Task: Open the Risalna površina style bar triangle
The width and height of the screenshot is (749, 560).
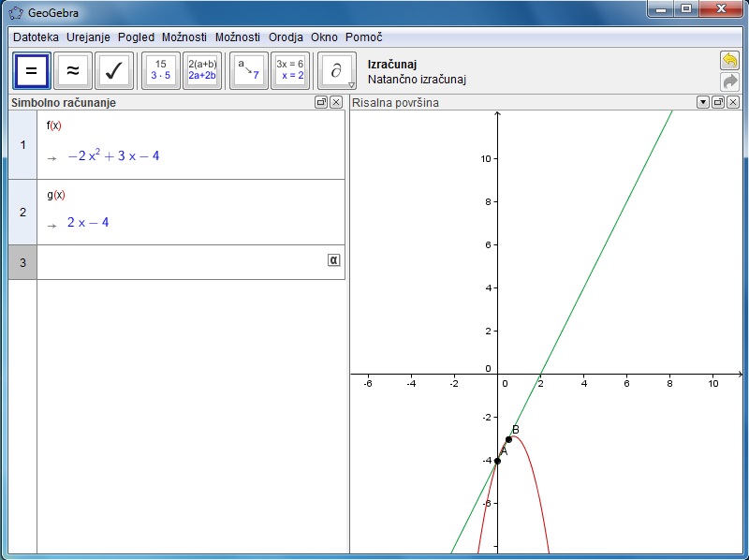Action: click(x=703, y=103)
